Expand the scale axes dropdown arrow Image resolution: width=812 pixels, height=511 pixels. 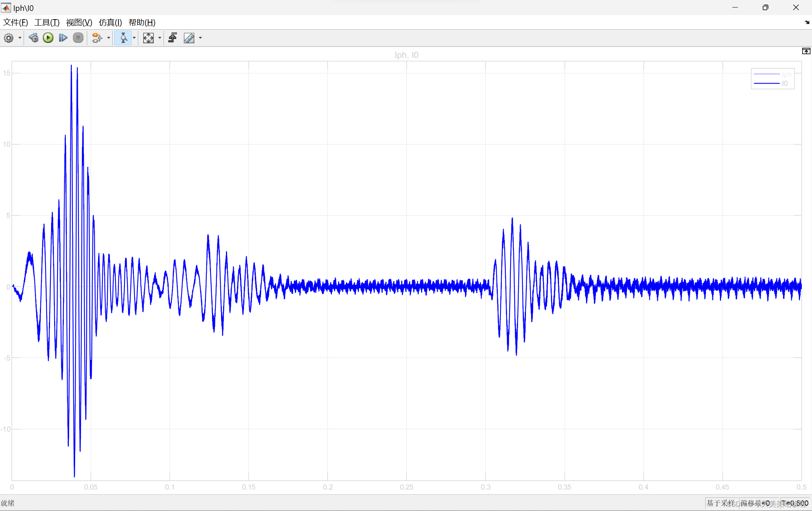point(160,38)
